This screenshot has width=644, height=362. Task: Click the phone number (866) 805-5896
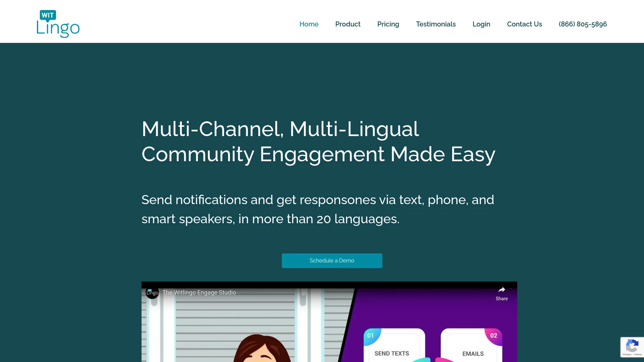(x=583, y=24)
